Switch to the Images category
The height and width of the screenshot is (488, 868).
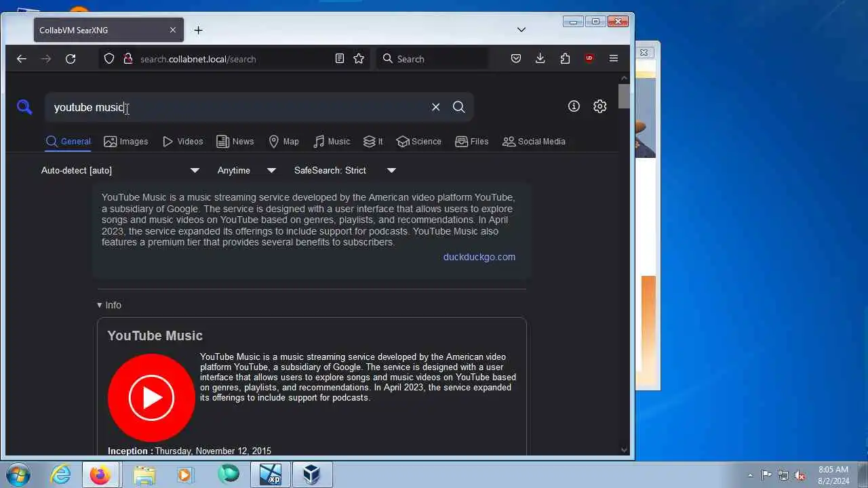tap(126, 142)
